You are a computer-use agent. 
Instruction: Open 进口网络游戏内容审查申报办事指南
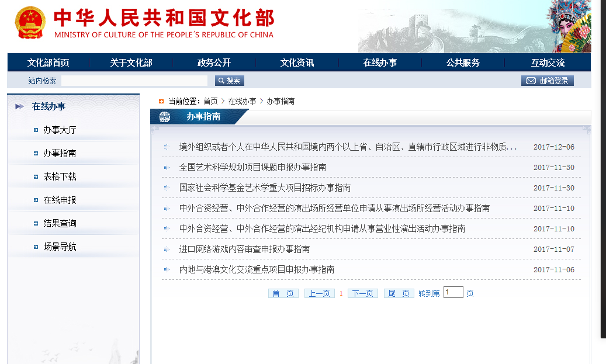pyautogui.click(x=245, y=249)
